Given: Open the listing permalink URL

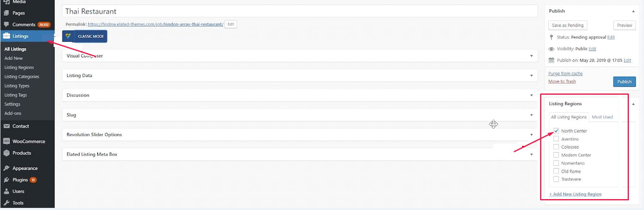Looking at the screenshot, I should [155, 24].
